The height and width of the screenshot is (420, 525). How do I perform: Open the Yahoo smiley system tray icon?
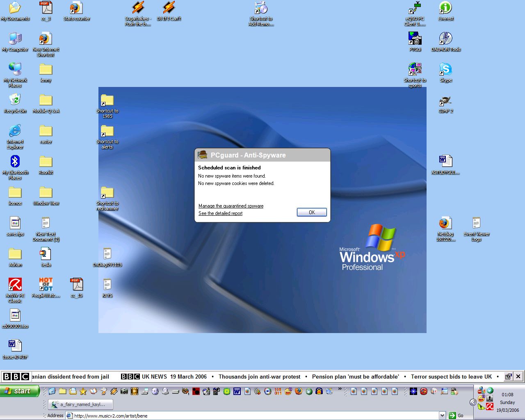pos(482,399)
